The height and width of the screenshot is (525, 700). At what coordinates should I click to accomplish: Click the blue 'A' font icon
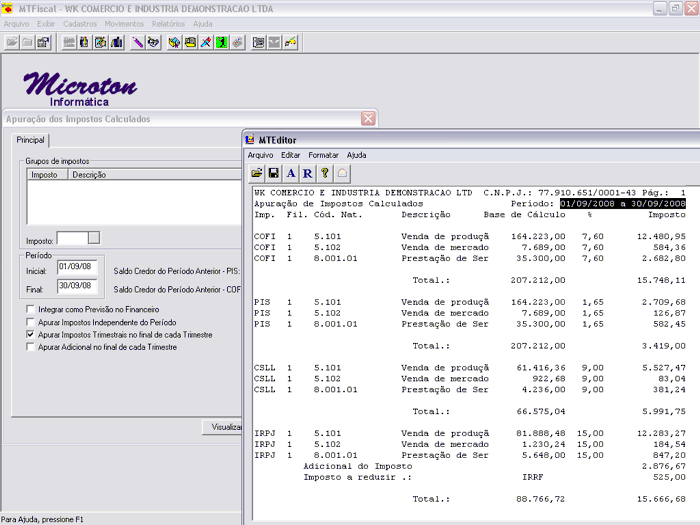click(x=290, y=173)
